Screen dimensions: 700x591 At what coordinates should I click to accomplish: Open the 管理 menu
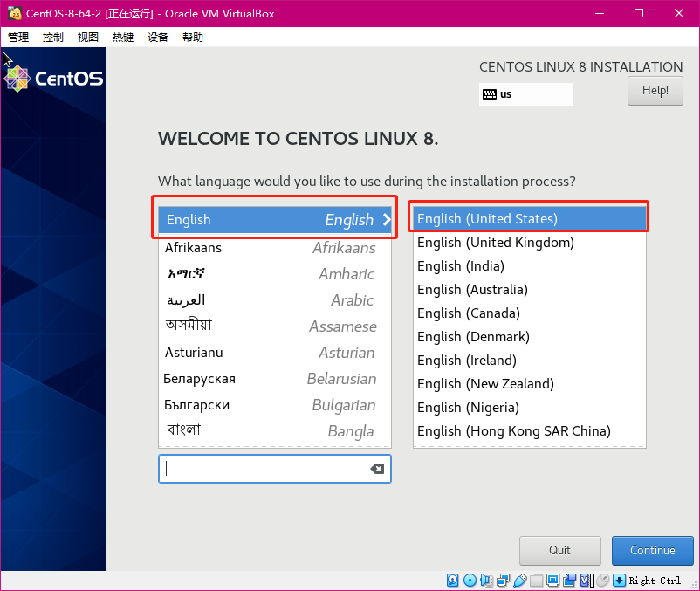[x=18, y=37]
